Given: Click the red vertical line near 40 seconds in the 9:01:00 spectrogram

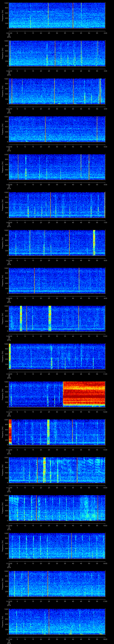Looking at the screenshot, I should 73,16.
